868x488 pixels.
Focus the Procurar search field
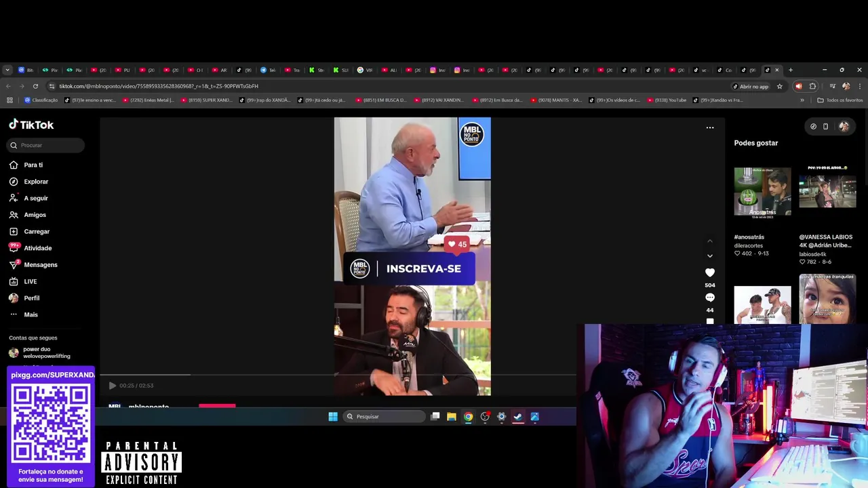46,145
